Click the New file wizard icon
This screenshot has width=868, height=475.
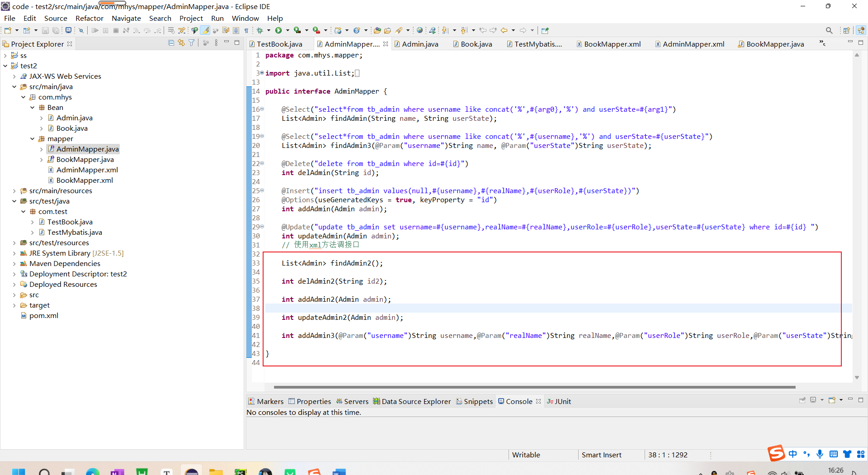tap(8, 30)
